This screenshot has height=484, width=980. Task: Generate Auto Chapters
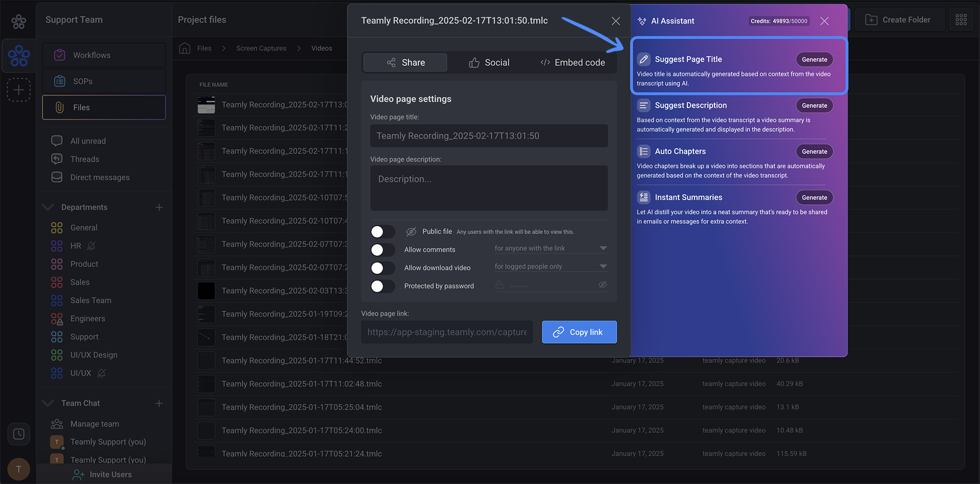(814, 151)
